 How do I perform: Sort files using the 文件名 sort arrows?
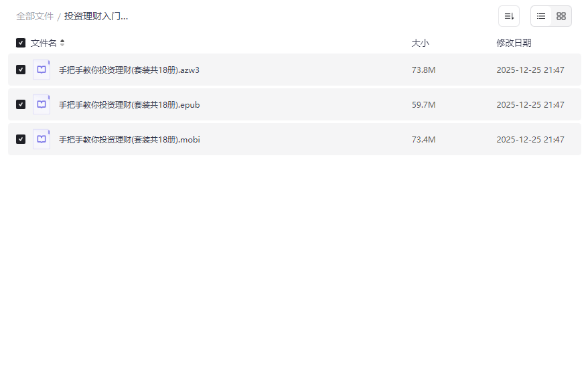[62, 43]
